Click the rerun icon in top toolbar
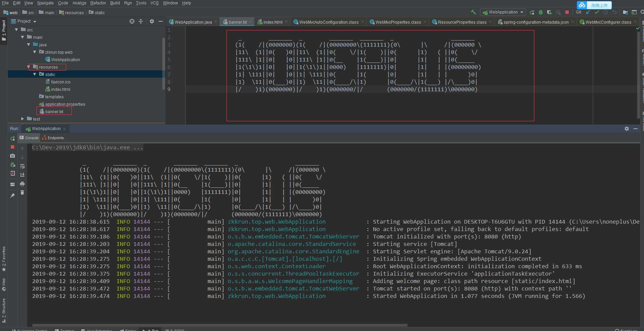 click(x=532, y=12)
